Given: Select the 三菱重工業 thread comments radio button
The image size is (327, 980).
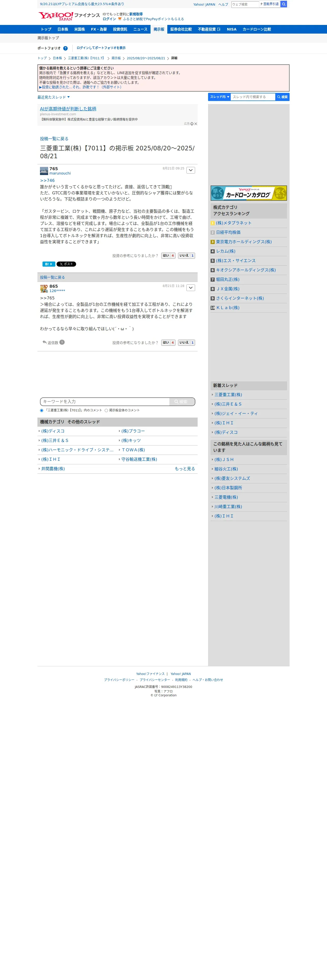Looking at the screenshot, I should click(x=42, y=410).
